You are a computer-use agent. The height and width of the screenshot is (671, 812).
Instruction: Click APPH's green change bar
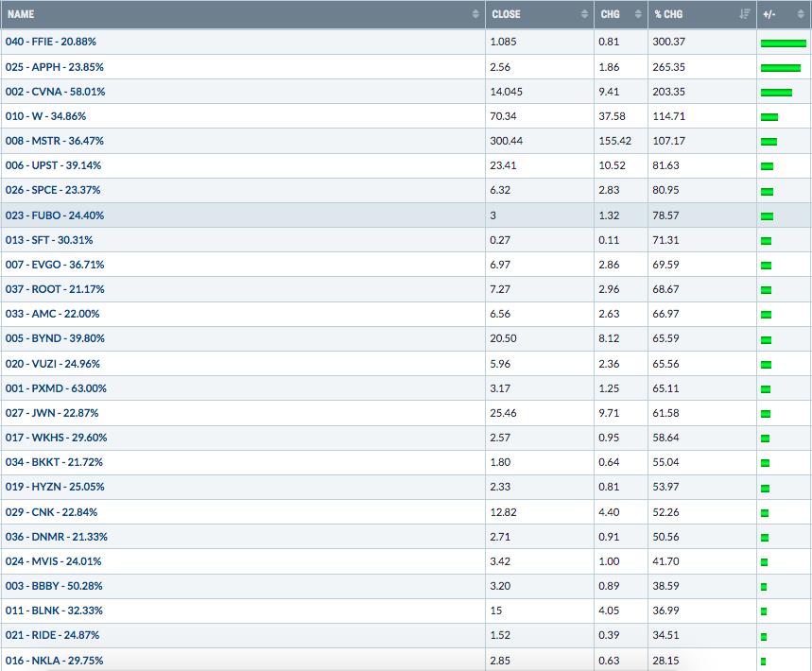point(781,68)
